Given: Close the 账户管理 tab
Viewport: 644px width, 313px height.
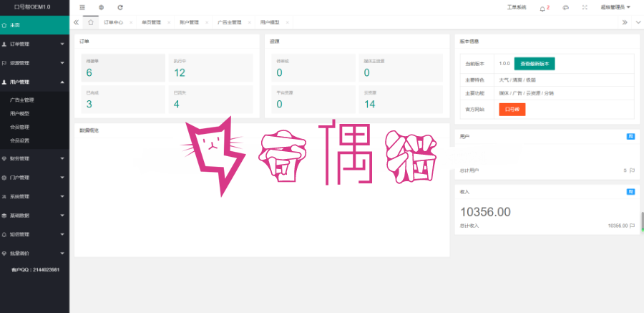Looking at the screenshot, I should (x=207, y=23).
